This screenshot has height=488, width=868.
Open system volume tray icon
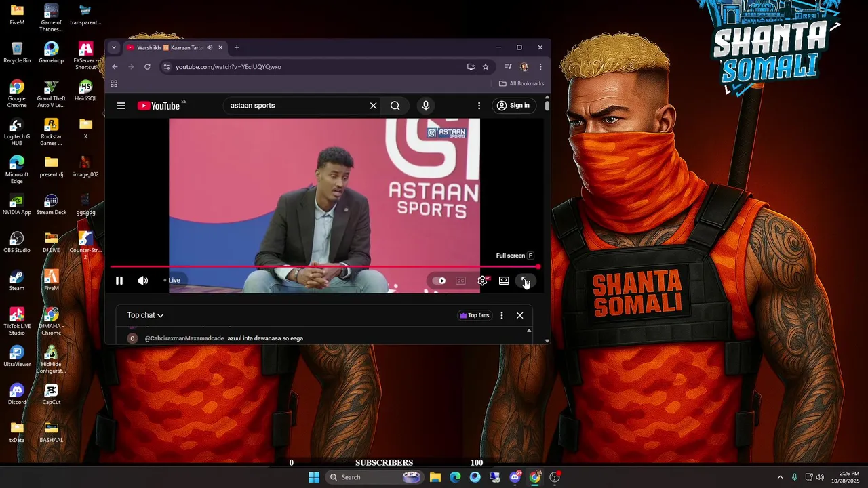(820, 477)
